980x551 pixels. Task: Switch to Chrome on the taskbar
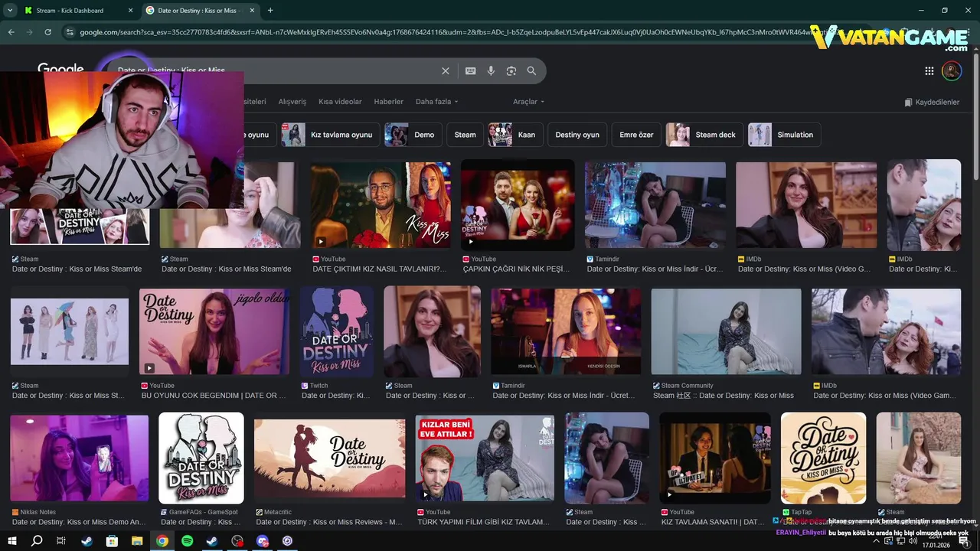[x=162, y=540]
